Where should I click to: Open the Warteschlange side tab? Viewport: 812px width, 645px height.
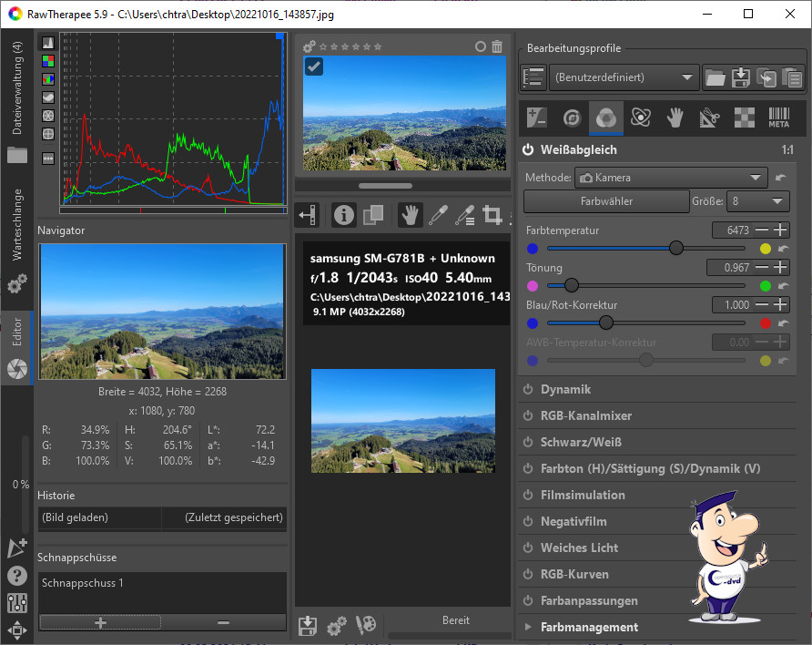16,225
